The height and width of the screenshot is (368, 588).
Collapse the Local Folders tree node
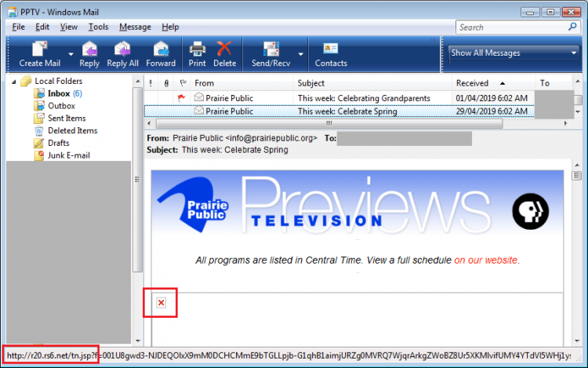tap(14, 82)
